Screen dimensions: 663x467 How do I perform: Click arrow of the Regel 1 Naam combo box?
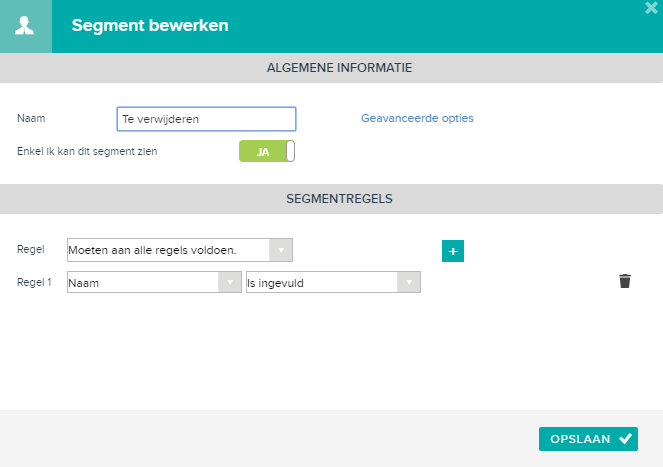[230, 282]
